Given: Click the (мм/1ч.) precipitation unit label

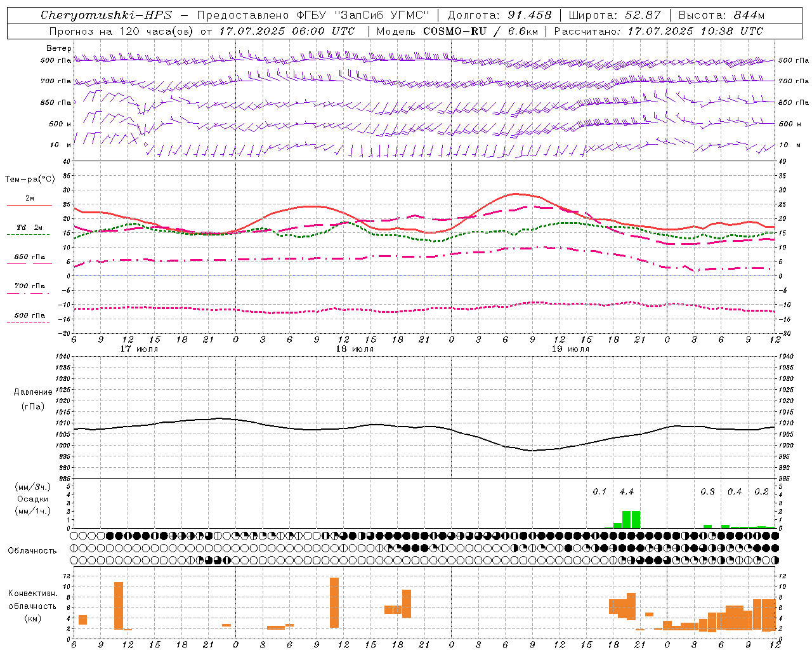Looking at the screenshot, I should tap(32, 511).
